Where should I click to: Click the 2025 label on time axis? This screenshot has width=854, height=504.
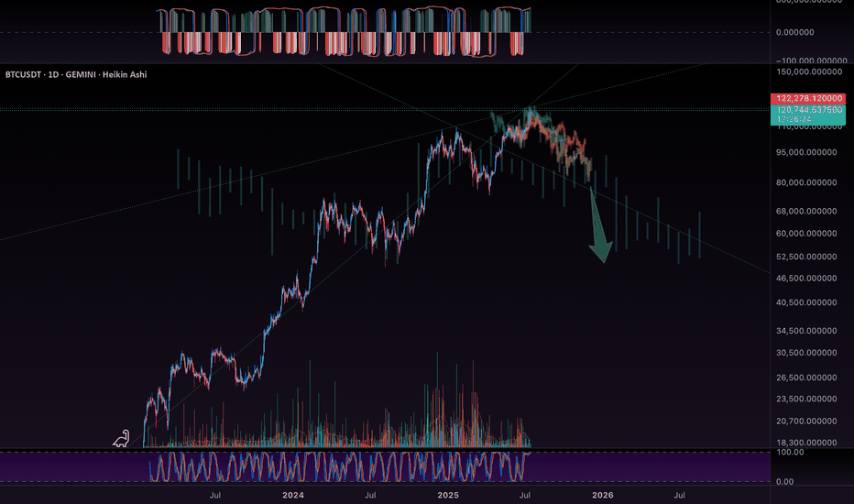point(448,495)
